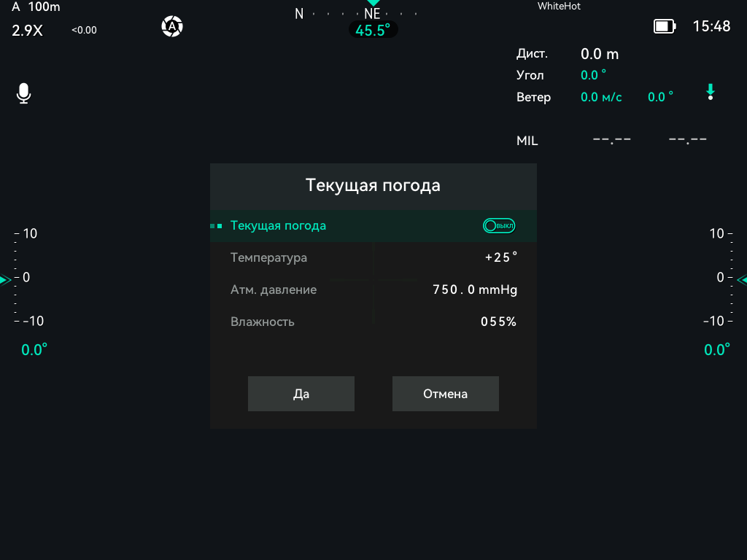Viewport: 747px width, 560px height.
Task: Click the wind direction 0.0° value
Action: (660, 97)
